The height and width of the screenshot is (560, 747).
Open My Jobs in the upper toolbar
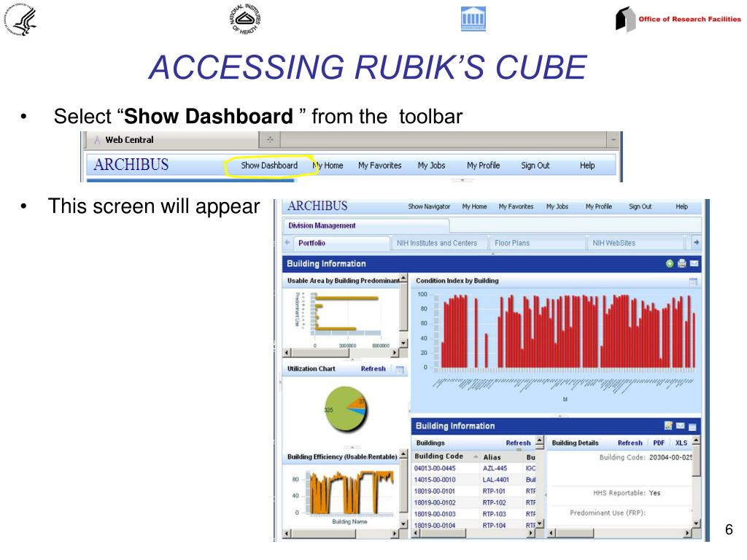click(431, 166)
